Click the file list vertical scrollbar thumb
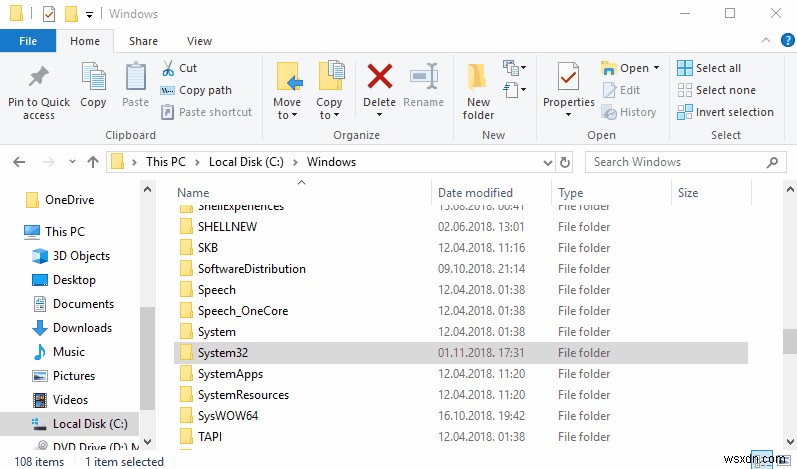Viewport: 797px width, 469px height. click(790, 340)
